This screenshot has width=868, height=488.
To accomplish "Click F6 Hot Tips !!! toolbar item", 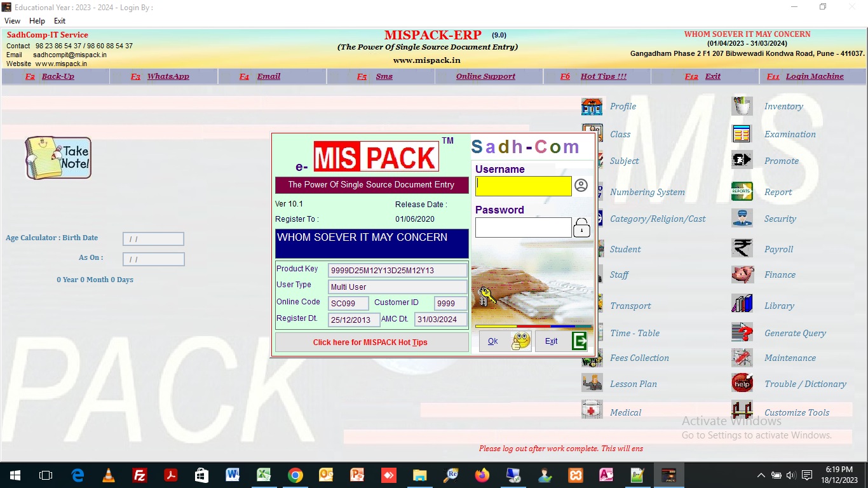I will click(593, 76).
